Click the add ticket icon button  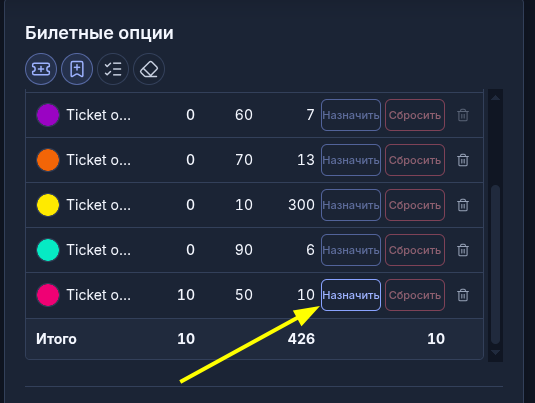[41, 69]
